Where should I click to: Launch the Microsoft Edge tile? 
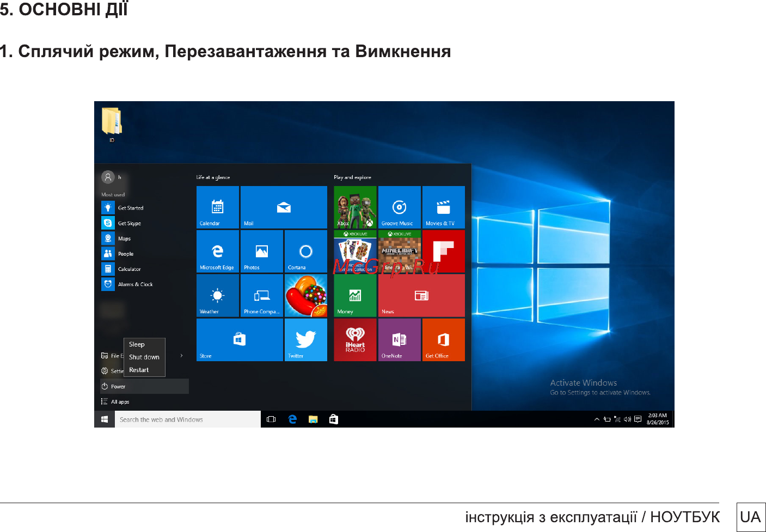point(218,251)
